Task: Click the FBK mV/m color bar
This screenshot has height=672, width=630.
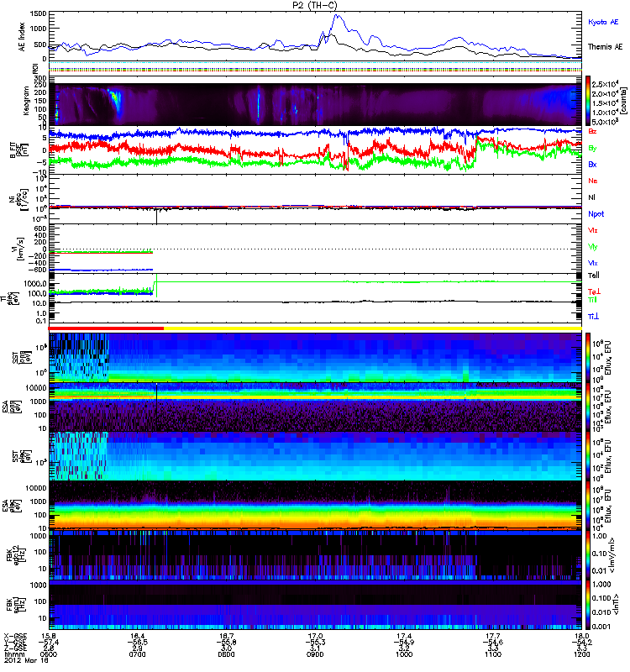Action: (x=589, y=555)
